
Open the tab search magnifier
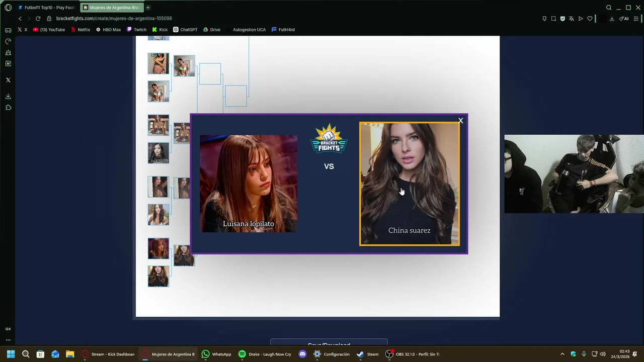click(x=609, y=8)
